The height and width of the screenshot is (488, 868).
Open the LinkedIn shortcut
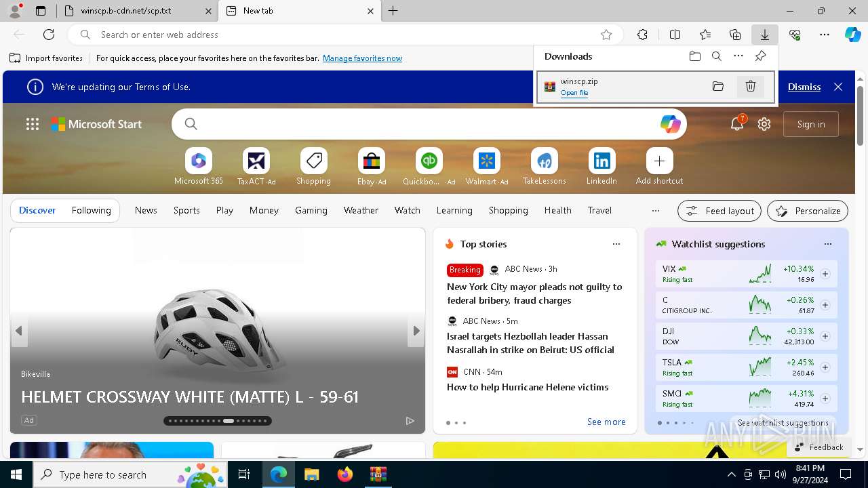[602, 167]
